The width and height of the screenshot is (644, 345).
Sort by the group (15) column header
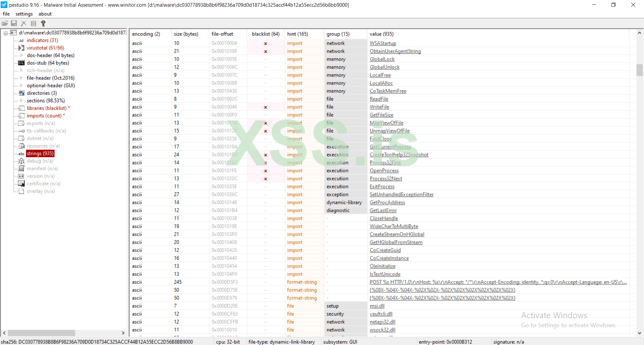pos(345,34)
